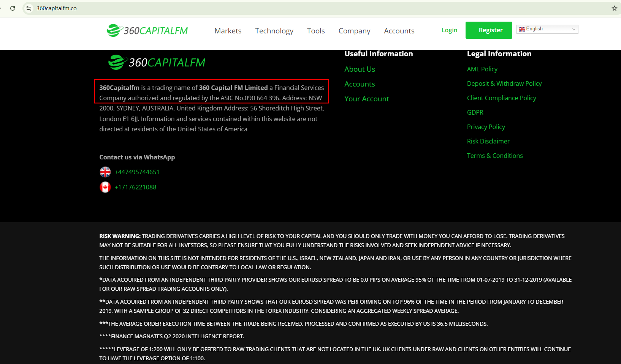
Task: Click the 360CapitalFM header logo
Action: coord(147,30)
